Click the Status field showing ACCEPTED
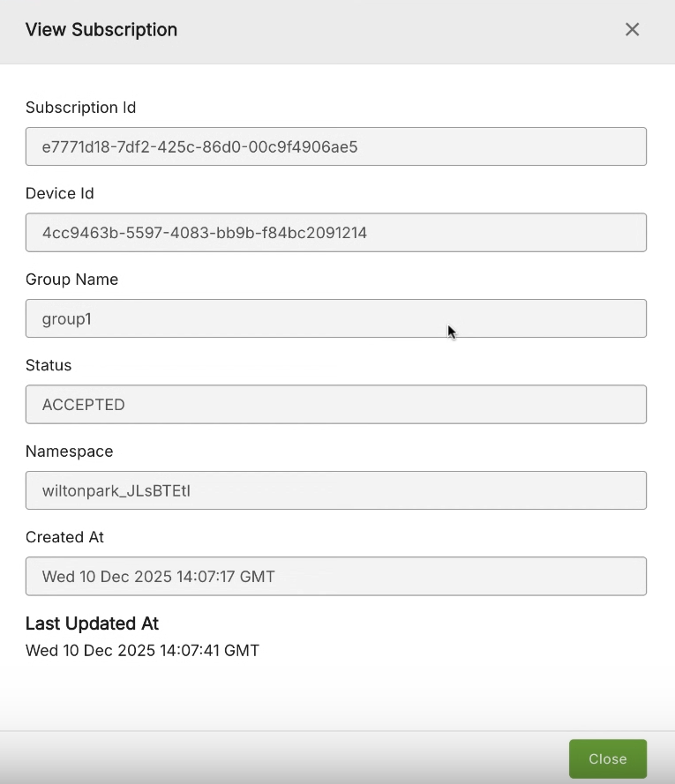675x784 pixels. (x=335, y=405)
